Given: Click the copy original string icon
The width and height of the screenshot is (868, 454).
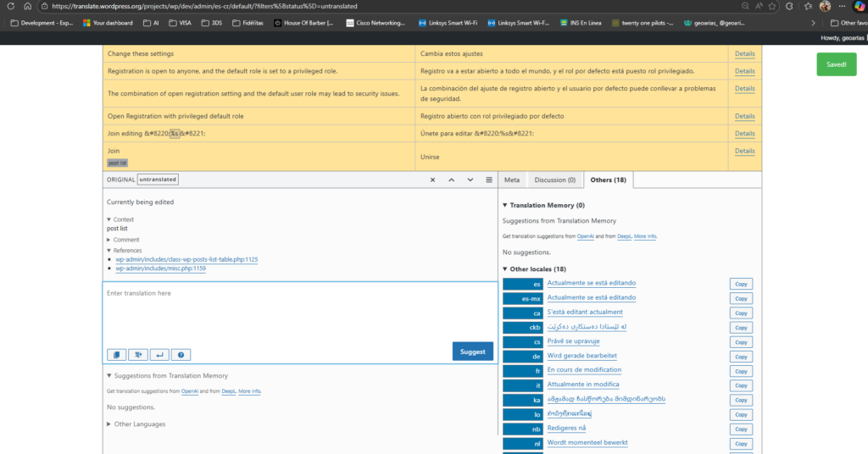Looking at the screenshot, I should point(116,355).
